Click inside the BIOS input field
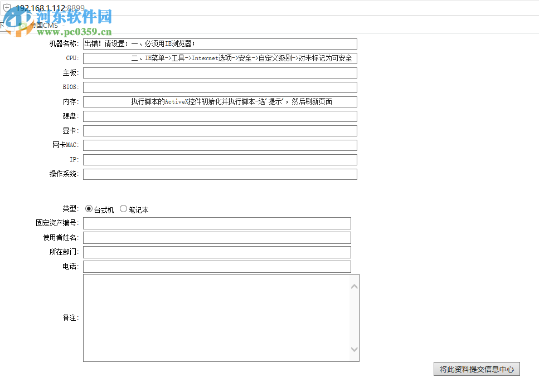Screen dimensions: 539x392 (220, 87)
